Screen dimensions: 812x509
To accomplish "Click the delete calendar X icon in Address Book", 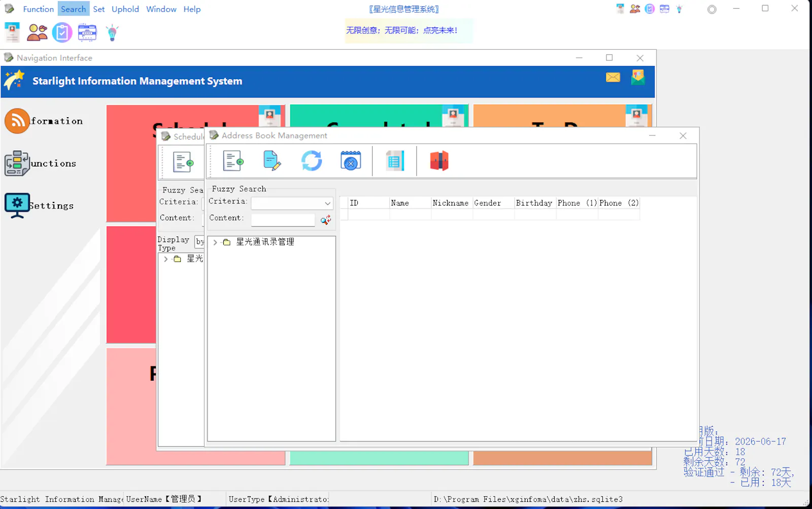I will [x=351, y=161].
